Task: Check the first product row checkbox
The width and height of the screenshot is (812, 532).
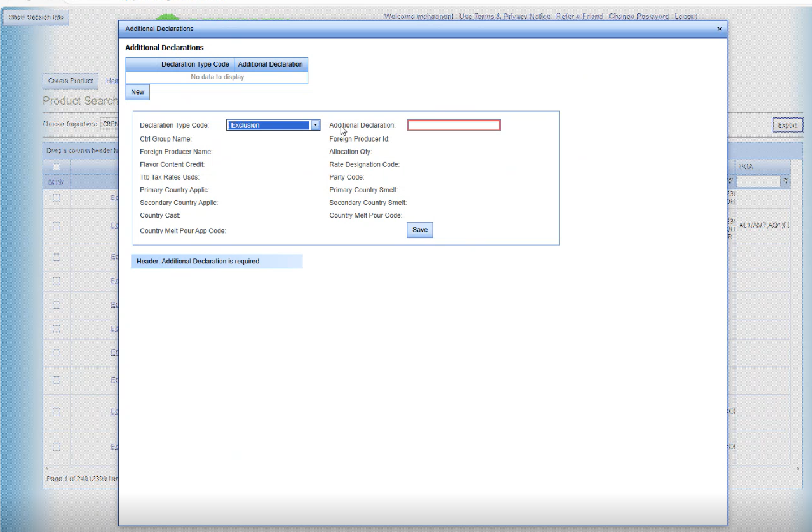Action: [57, 198]
